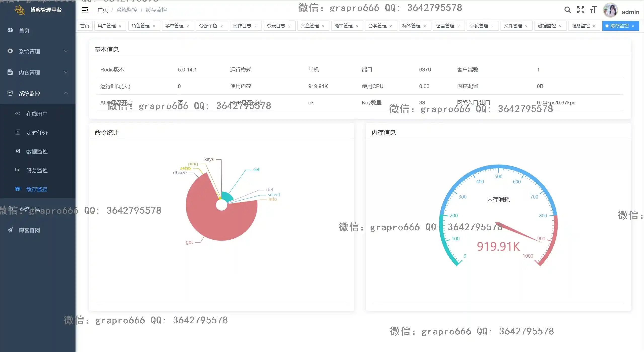Image resolution: width=644 pixels, height=352 pixels.
Task: Open 服务监控 in sidebar
Action: point(37,170)
